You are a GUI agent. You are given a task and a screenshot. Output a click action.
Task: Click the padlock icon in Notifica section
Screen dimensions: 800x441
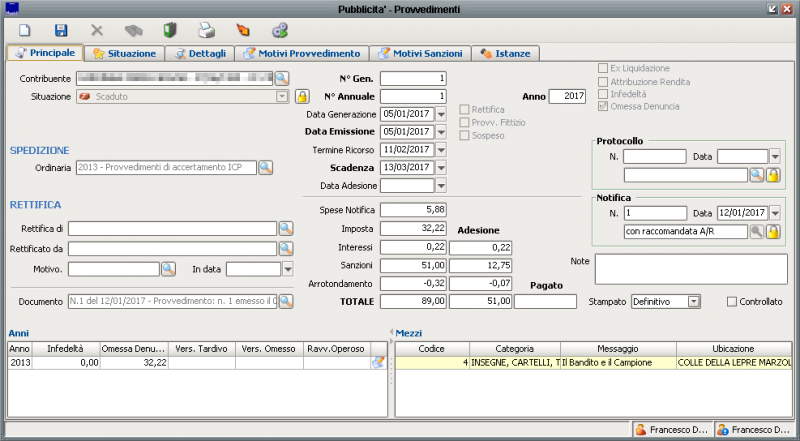(x=773, y=232)
